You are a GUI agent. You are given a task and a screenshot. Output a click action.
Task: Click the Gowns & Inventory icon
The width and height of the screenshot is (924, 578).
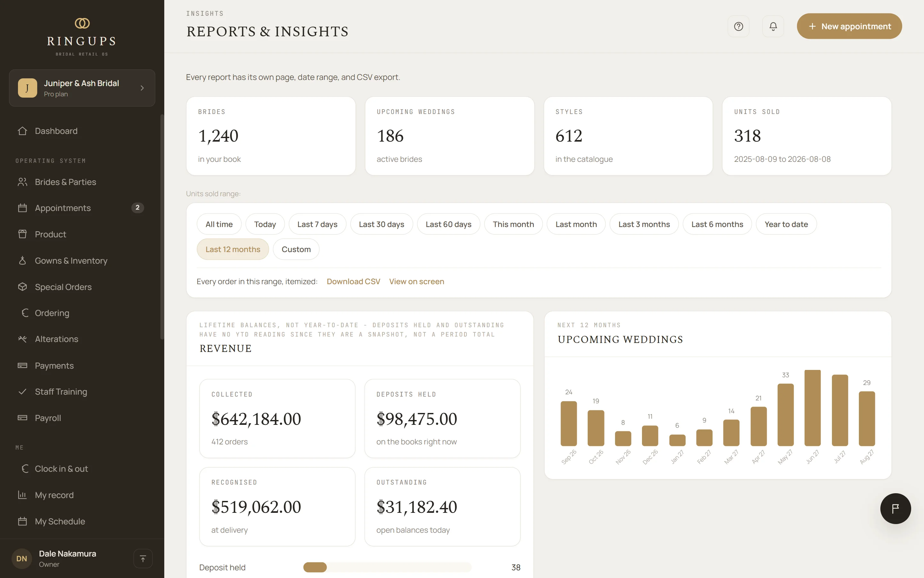point(22,260)
